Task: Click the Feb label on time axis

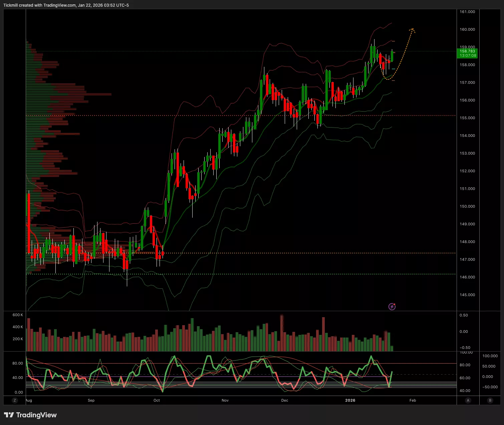Action: pyautogui.click(x=413, y=400)
